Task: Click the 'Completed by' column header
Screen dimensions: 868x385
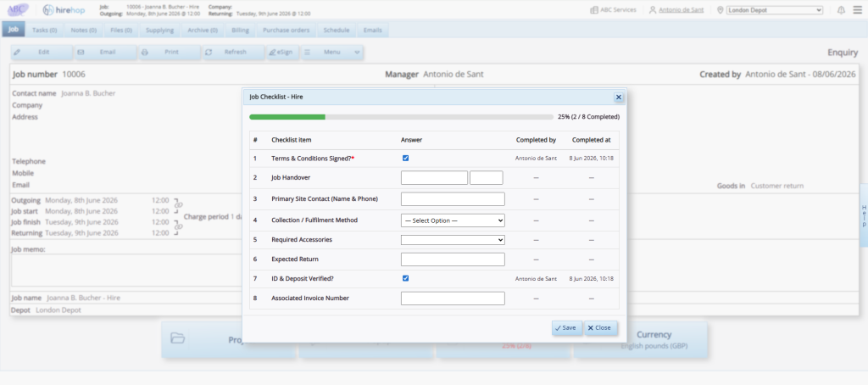Action: 536,140
